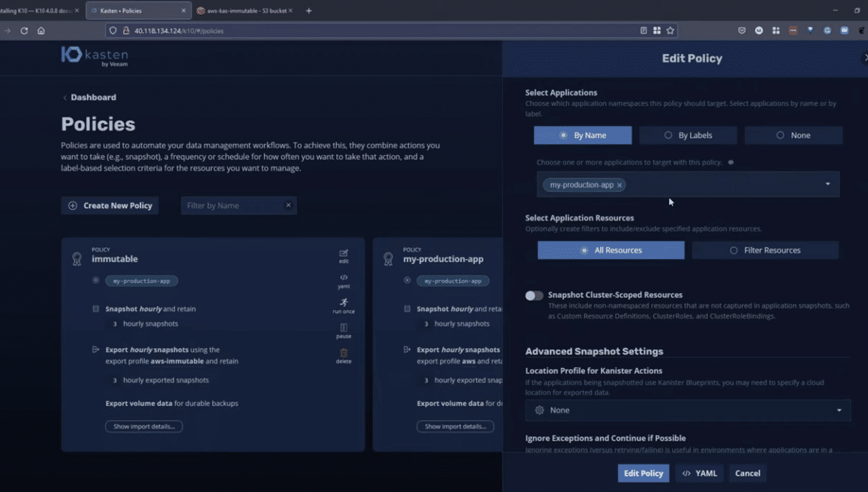Select the By Name application option

582,135
